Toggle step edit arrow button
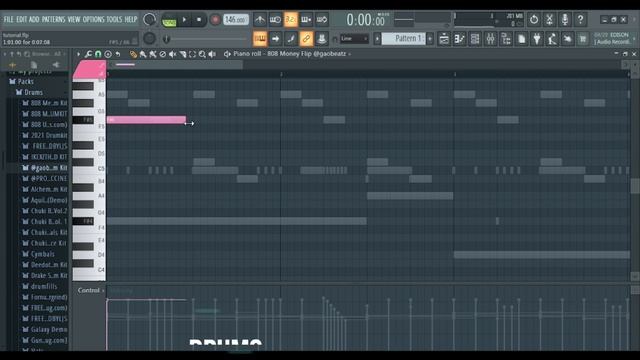The height and width of the screenshot is (360, 640). 275,39
